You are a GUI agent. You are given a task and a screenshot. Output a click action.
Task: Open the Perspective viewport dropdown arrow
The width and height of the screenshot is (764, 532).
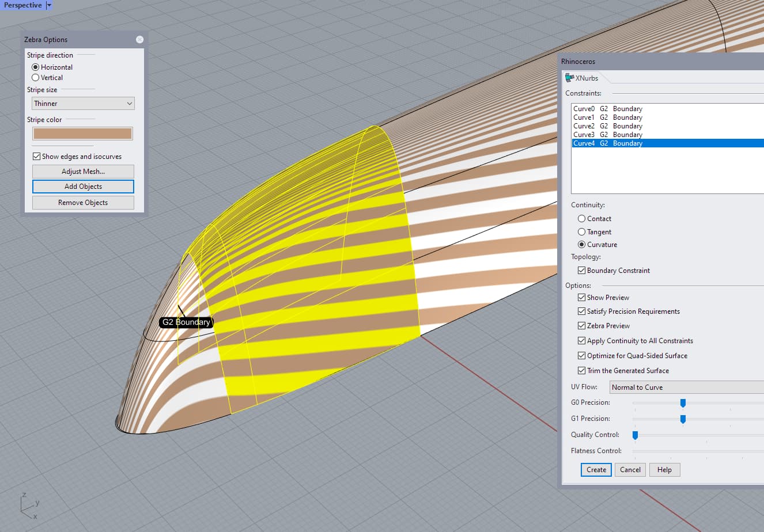[x=49, y=5]
